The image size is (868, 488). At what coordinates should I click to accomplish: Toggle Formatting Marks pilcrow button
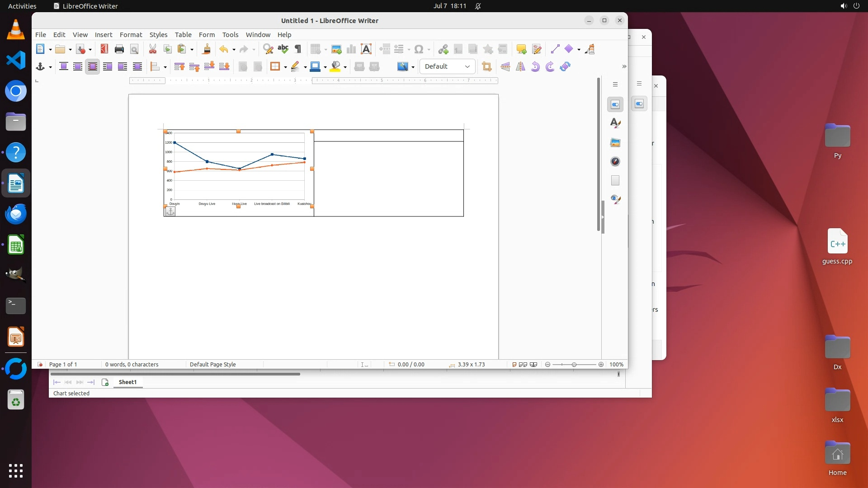pos(298,49)
